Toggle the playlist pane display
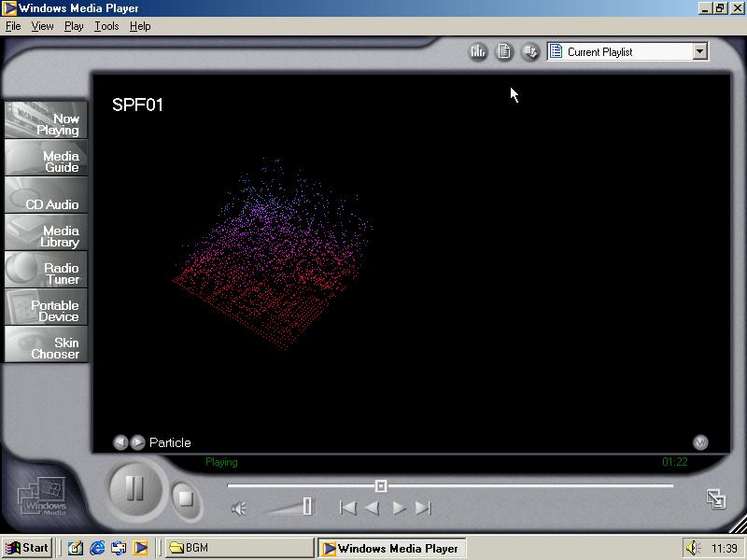 (x=504, y=52)
